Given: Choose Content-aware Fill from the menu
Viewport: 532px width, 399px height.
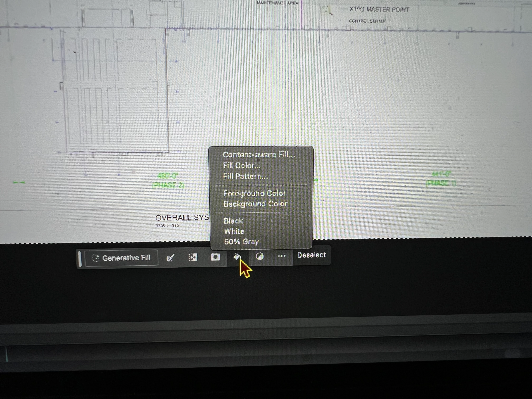Looking at the screenshot, I should pos(259,155).
